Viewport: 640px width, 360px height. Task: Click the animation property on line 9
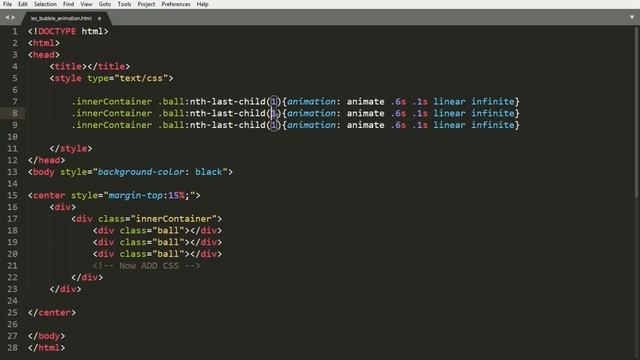coord(311,125)
